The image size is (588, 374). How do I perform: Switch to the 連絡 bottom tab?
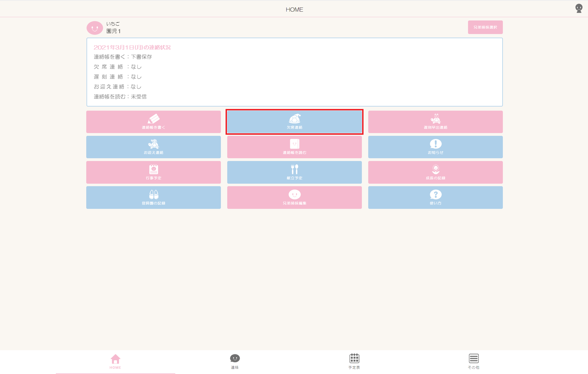(235, 362)
